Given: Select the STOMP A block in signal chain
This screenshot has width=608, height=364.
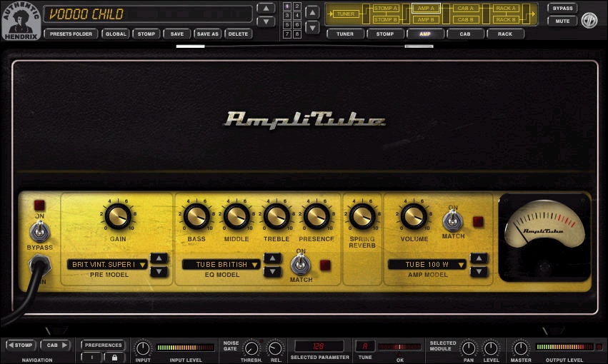Looking at the screenshot, I should coord(385,8).
